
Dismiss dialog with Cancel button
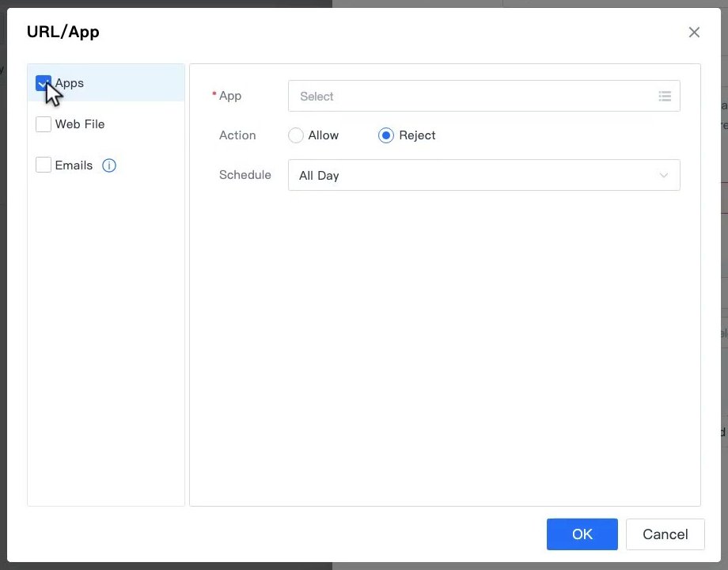[x=665, y=534]
